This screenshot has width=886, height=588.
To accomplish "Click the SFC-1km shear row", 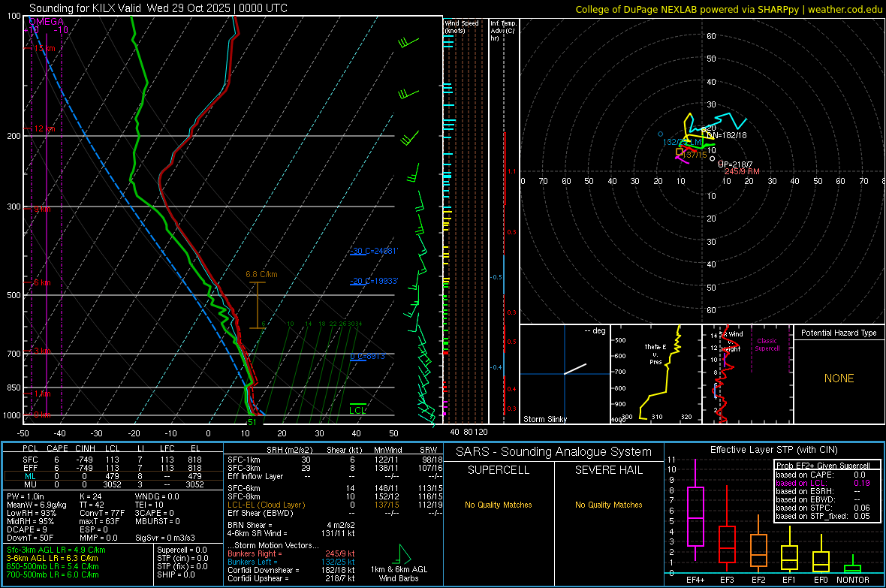I will (333, 460).
